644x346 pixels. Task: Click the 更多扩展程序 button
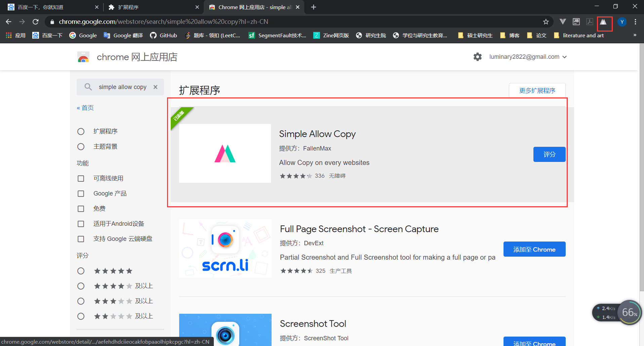click(537, 90)
